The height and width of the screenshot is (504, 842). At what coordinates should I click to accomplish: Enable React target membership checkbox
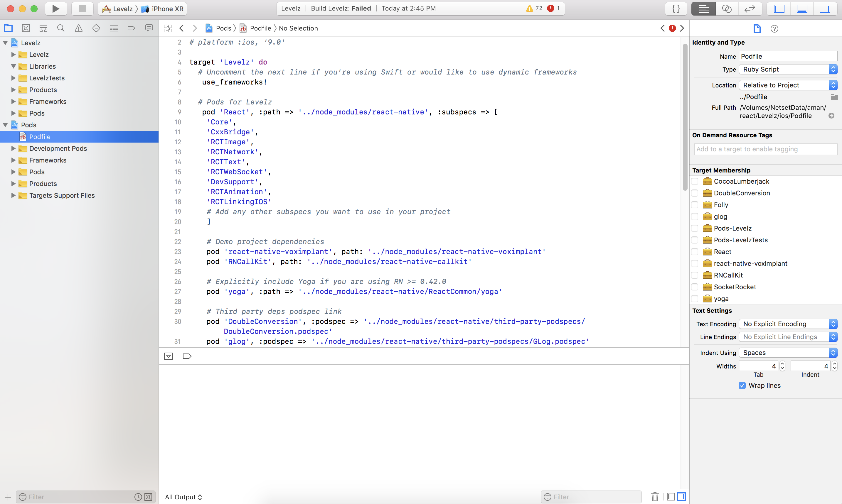click(x=695, y=251)
